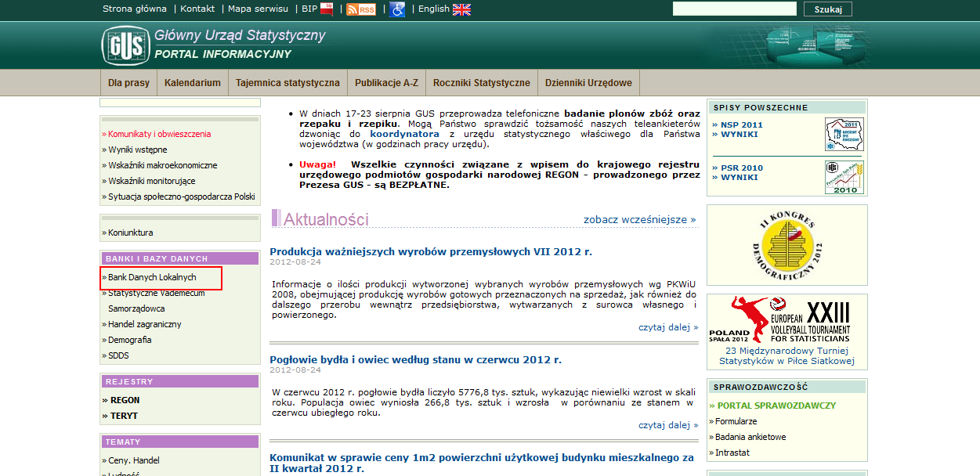Open SDDS sidebar link
Viewport: 980px width, 476px height.
(x=118, y=355)
